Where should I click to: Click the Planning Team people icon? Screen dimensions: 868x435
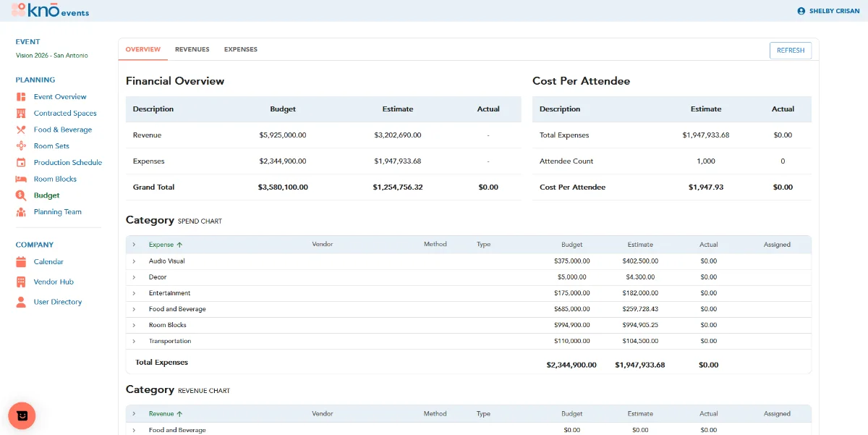[21, 212]
